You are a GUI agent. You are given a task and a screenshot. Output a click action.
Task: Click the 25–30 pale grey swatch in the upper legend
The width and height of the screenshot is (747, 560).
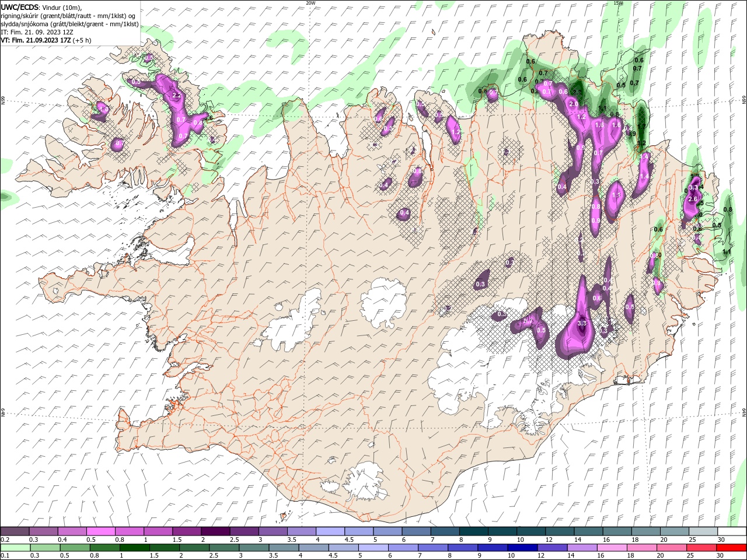click(x=703, y=531)
